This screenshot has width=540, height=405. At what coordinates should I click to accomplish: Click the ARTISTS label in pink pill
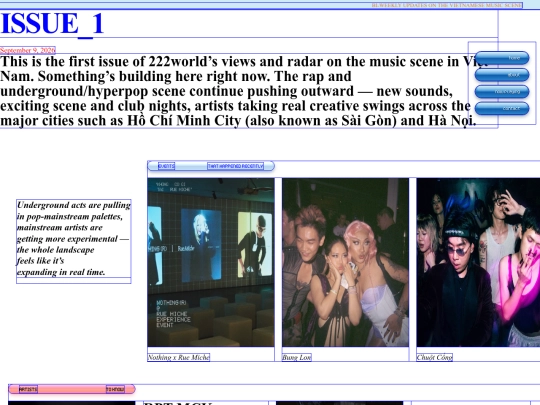tap(28, 390)
